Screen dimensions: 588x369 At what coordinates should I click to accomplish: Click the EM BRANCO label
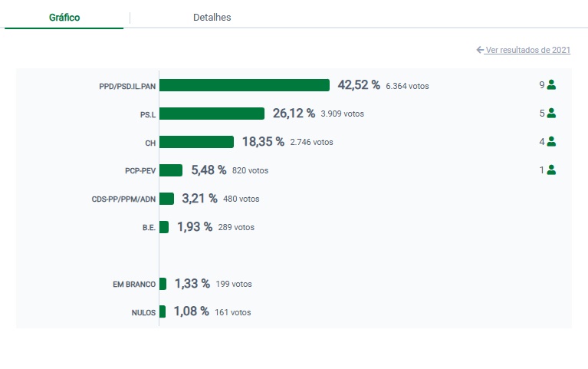pyautogui.click(x=134, y=285)
